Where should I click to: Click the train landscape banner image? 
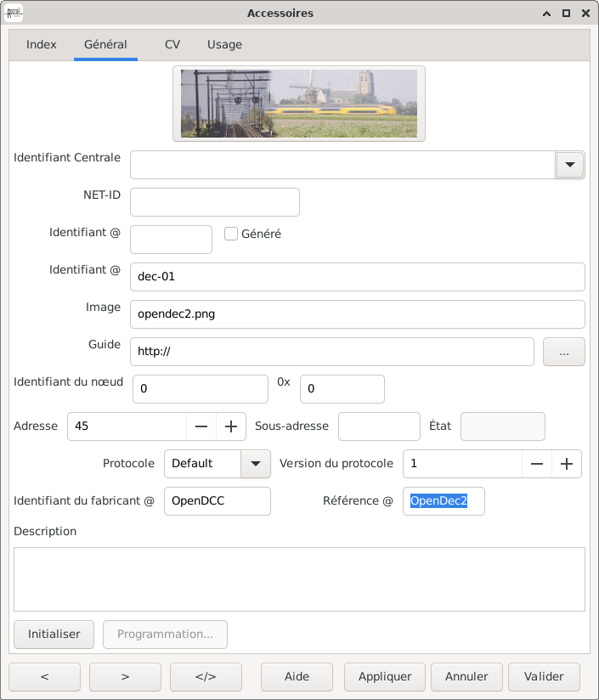tap(299, 104)
